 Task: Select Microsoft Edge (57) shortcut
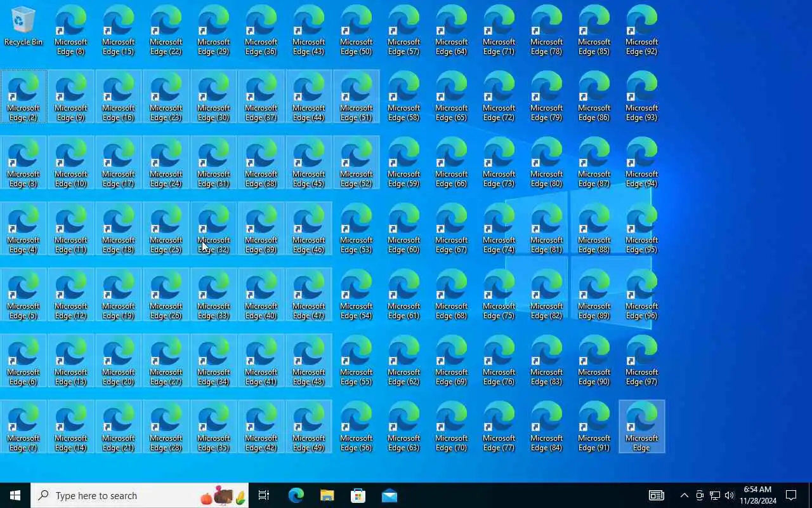tap(404, 30)
